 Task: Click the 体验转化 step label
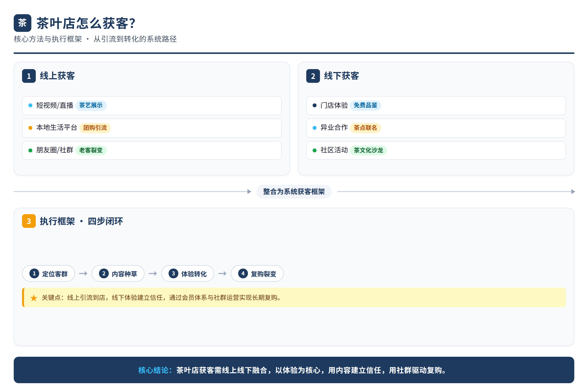coord(194,274)
